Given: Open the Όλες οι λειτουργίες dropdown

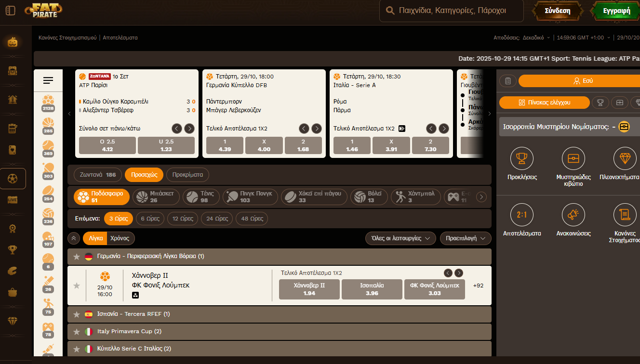Looking at the screenshot, I should 400,238.
